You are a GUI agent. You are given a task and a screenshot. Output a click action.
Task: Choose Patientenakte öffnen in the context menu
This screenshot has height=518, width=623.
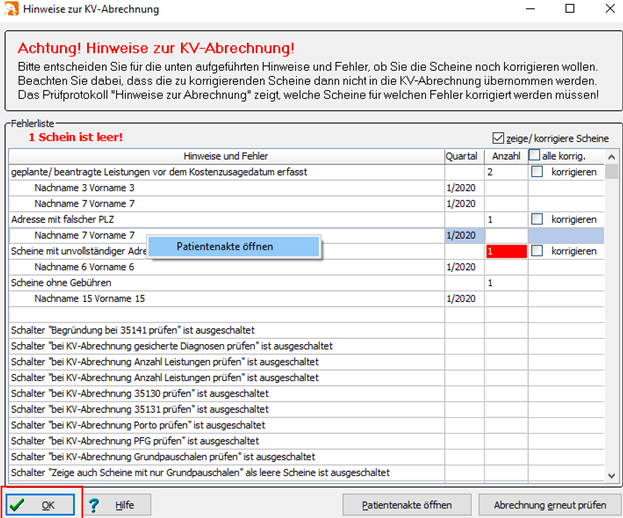234,247
